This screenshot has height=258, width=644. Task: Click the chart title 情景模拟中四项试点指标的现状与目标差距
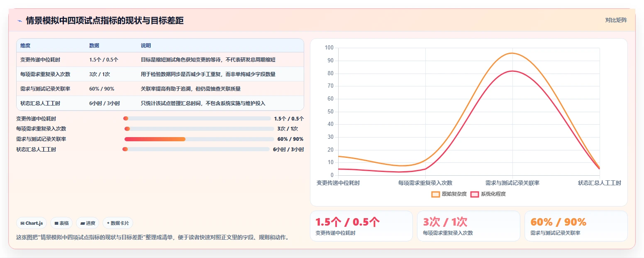pyautogui.click(x=105, y=21)
